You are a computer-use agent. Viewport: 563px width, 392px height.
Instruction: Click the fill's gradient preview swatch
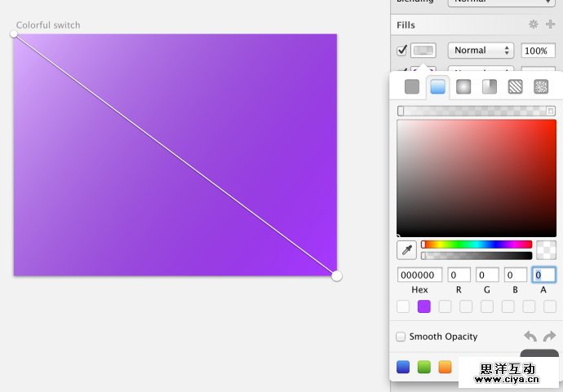click(423, 51)
